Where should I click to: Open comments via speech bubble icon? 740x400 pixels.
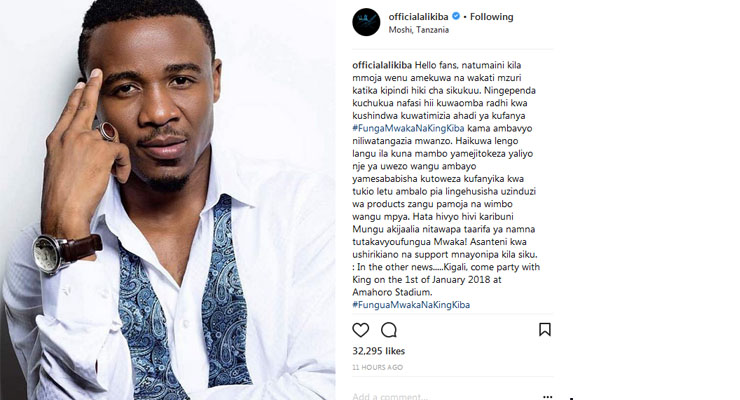pyautogui.click(x=389, y=330)
